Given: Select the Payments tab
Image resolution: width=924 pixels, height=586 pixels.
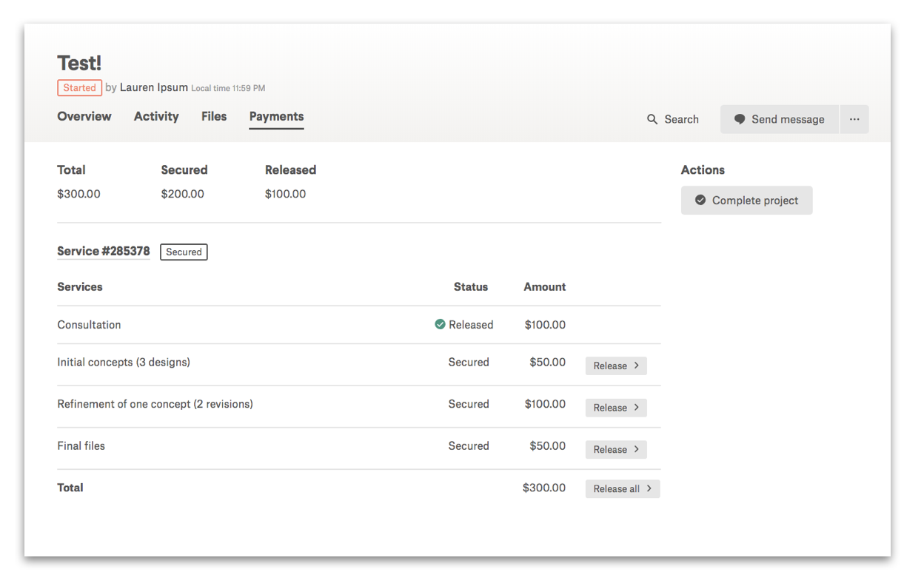Looking at the screenshot, I should point(276,116).
